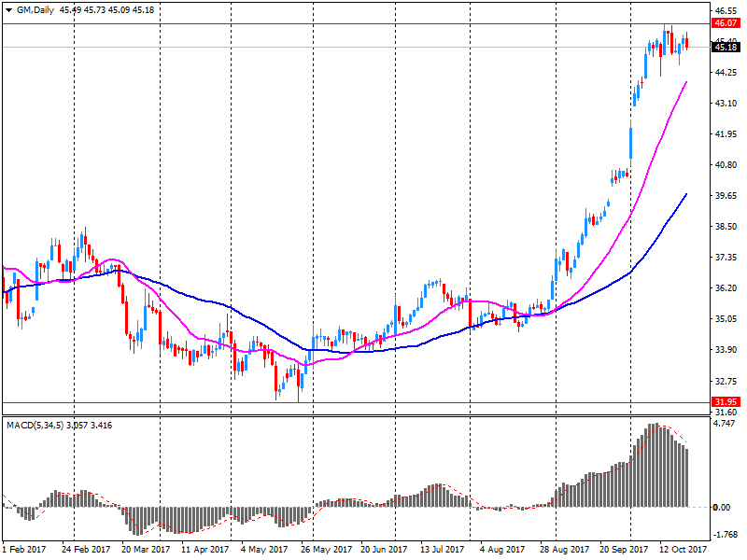Click the 45.09 low value in header
Screen dimensions: 747x560
[x=119, y=10]
